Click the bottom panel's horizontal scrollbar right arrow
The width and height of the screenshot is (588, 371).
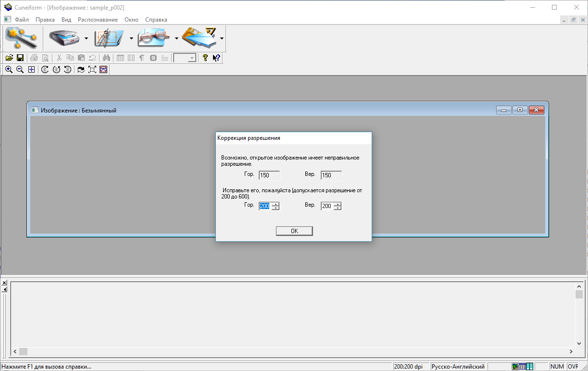point(571,352)
